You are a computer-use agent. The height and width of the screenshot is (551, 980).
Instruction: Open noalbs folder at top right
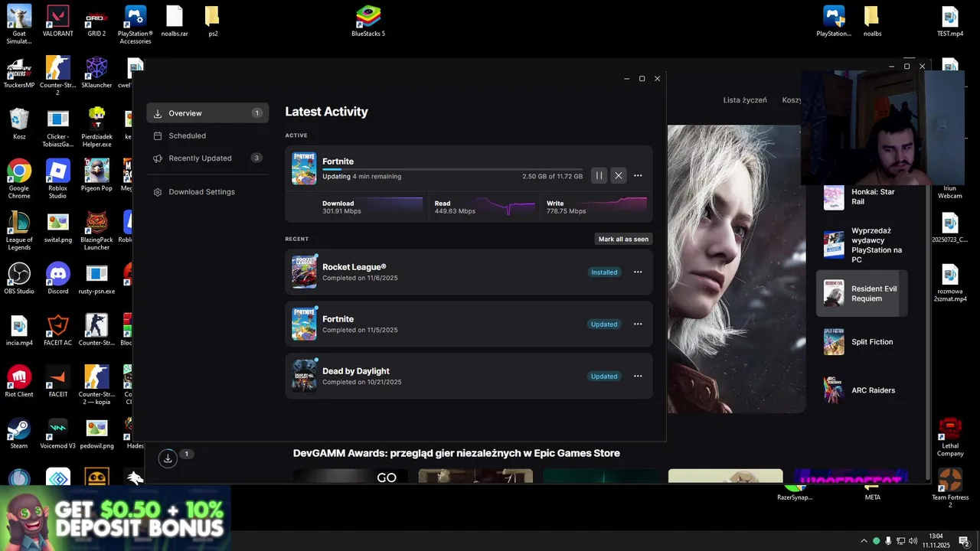[x=872, y=21]
